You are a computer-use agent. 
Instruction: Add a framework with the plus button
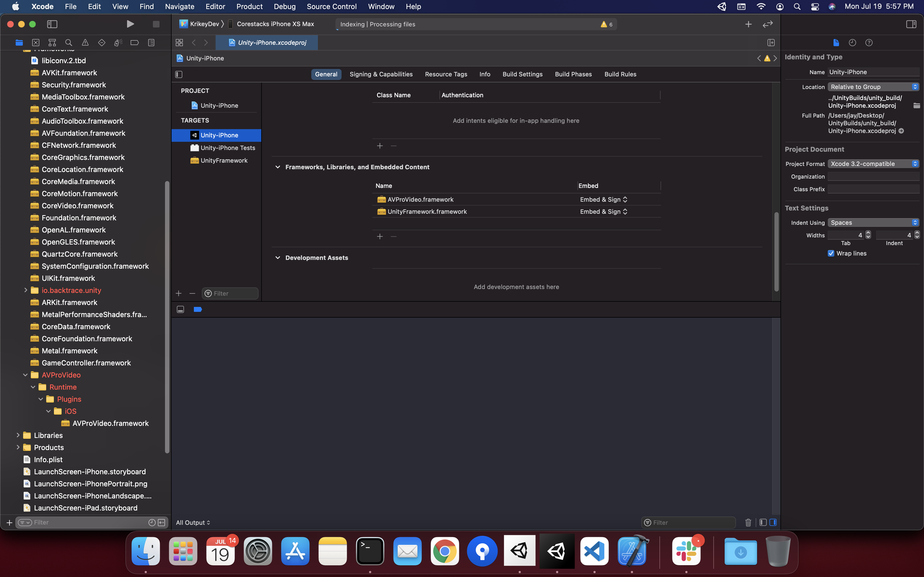380,236
